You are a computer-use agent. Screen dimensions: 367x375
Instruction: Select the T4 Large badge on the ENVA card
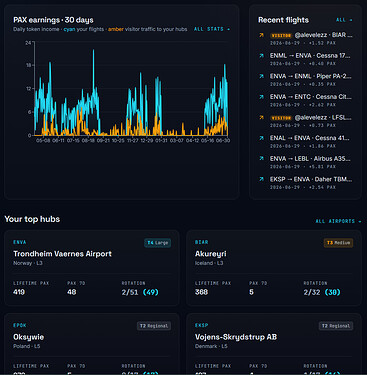158,243
